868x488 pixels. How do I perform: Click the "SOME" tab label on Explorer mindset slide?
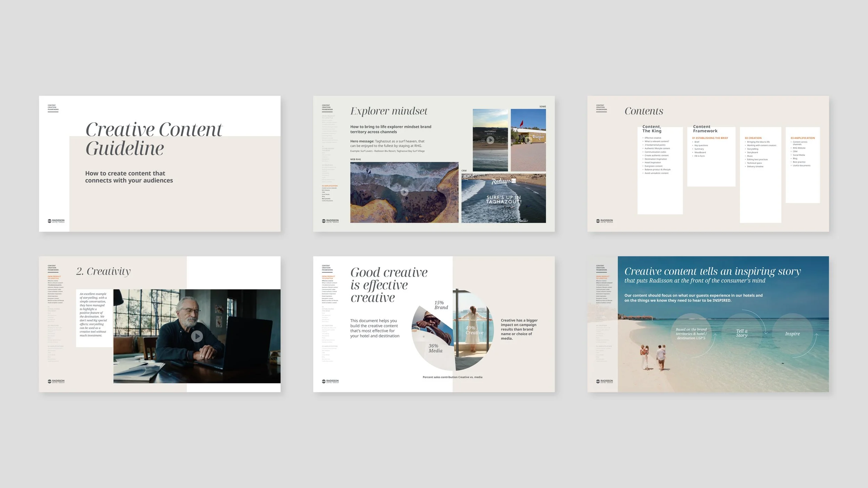pyautogui.click(x=542, y=106)
